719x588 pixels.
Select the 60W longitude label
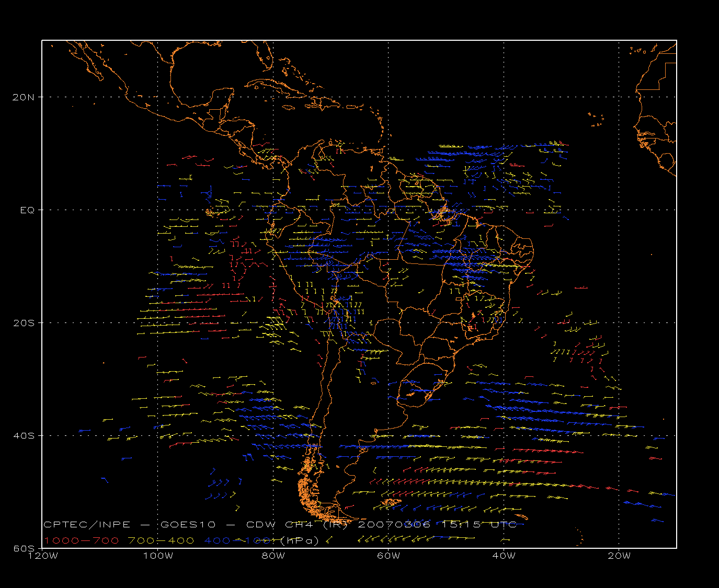coord(389,556)
